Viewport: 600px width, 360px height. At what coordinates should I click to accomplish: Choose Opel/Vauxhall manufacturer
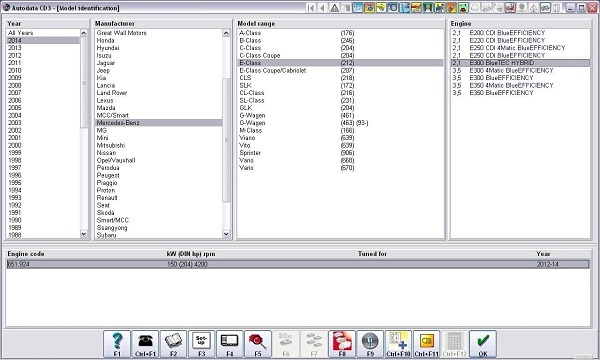pyautogui.click(x=158, y=160)
